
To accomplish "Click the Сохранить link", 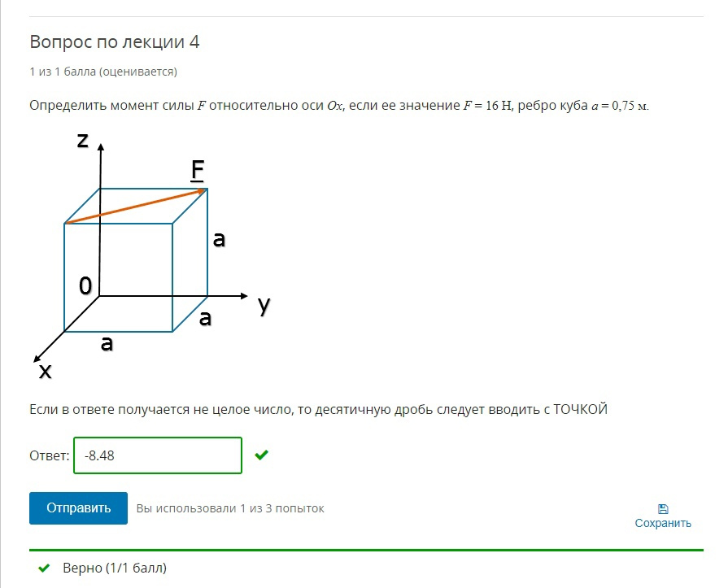I will point(663,523).
